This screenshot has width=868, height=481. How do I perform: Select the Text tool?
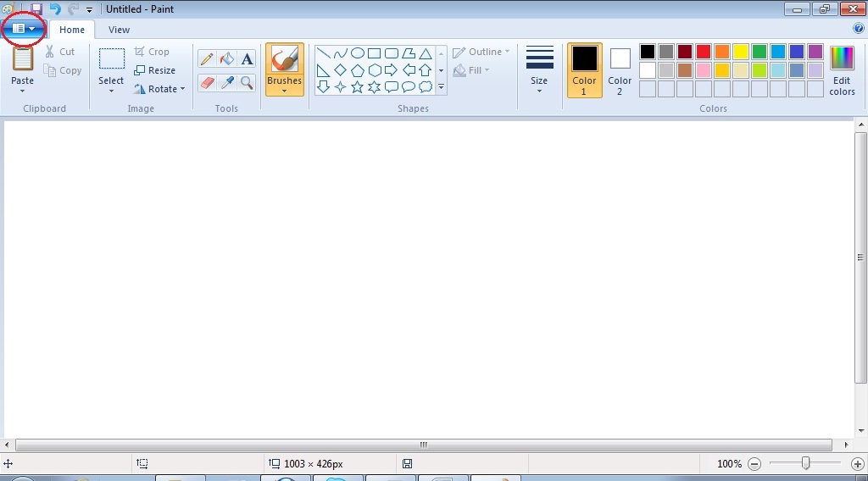coord(247,58)
